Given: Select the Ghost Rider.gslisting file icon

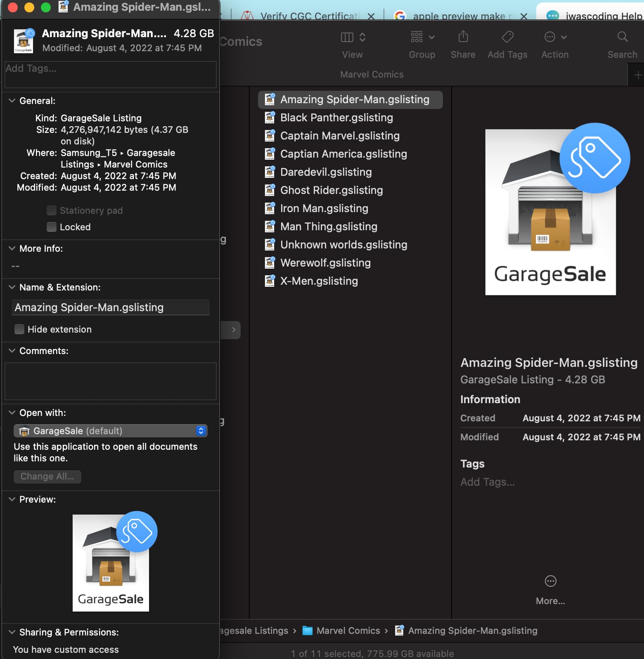Looking at the screenshot, I should tap(270, 190).
